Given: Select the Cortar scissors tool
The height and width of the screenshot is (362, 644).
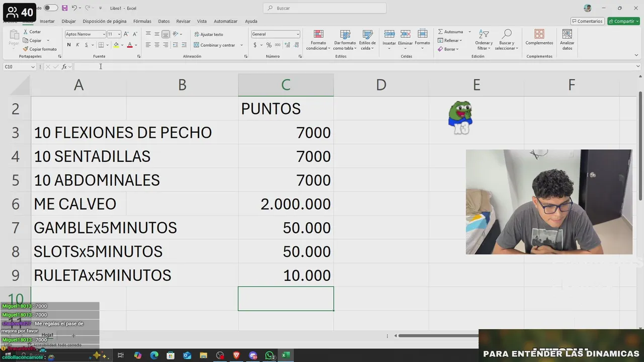Looking at the screenshot, I should (x=32, y=32).
